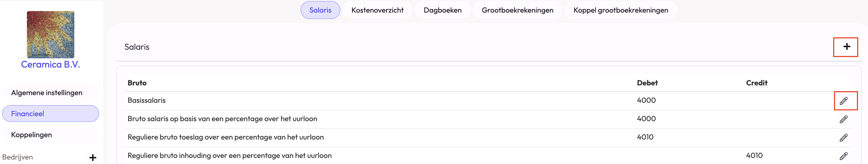Select the Koppel grootboekrekeningen tab
This screenshot has height=164, width=868.
click(x=620, y=10)
